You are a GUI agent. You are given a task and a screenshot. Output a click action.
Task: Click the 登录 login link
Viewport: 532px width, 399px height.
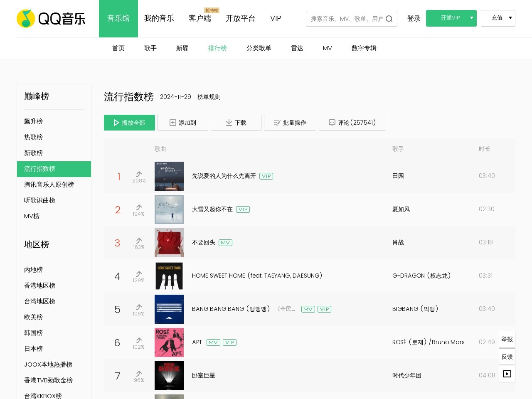tap(414, 19)
